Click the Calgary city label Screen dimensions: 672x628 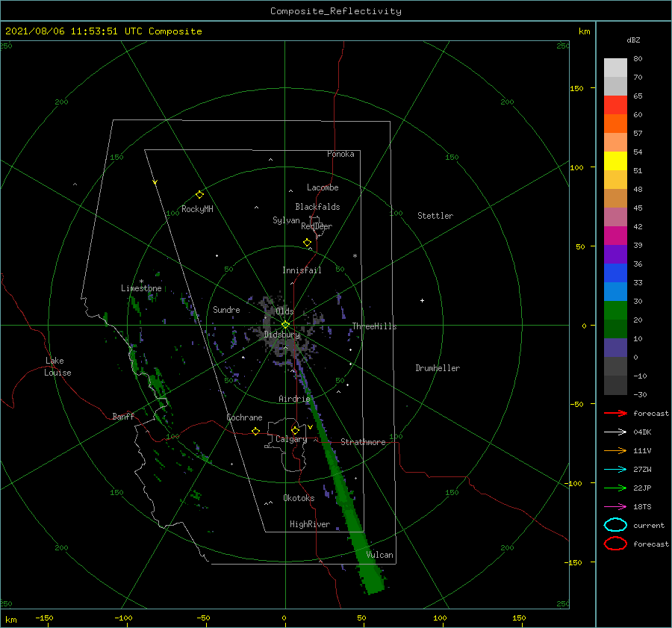[291, 439]
